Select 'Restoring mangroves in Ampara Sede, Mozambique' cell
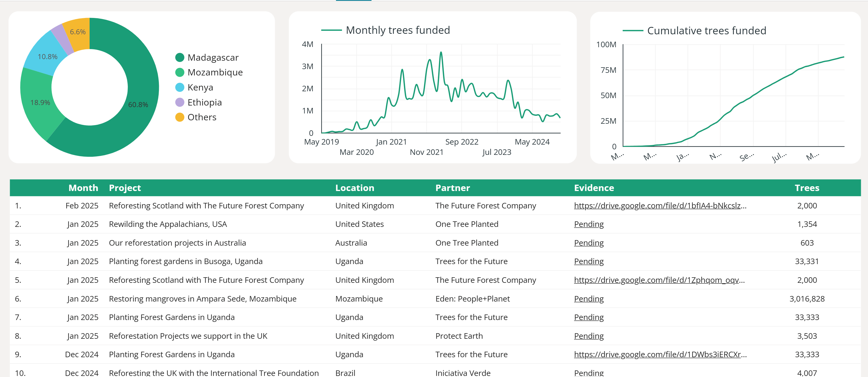The image size is (868, 377). 203,299
